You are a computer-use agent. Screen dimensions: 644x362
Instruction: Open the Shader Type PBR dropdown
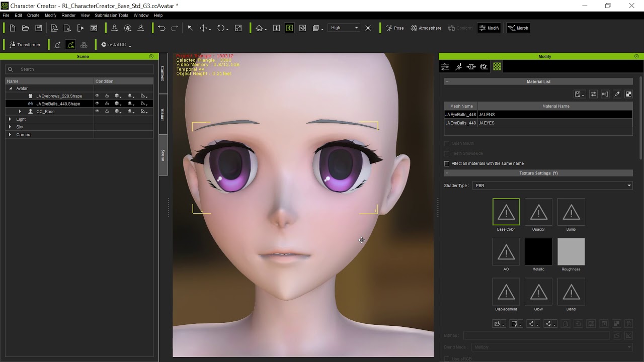(x=552, y=186)
